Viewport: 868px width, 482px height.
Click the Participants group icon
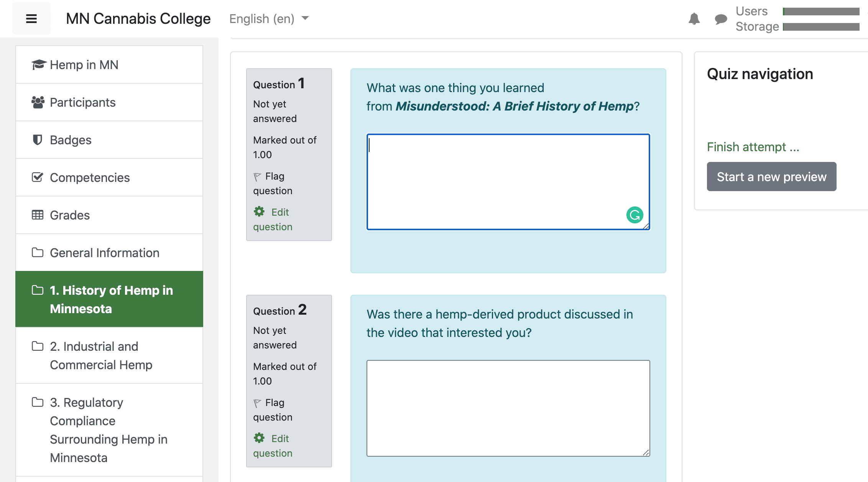click(x=38, y=102)
